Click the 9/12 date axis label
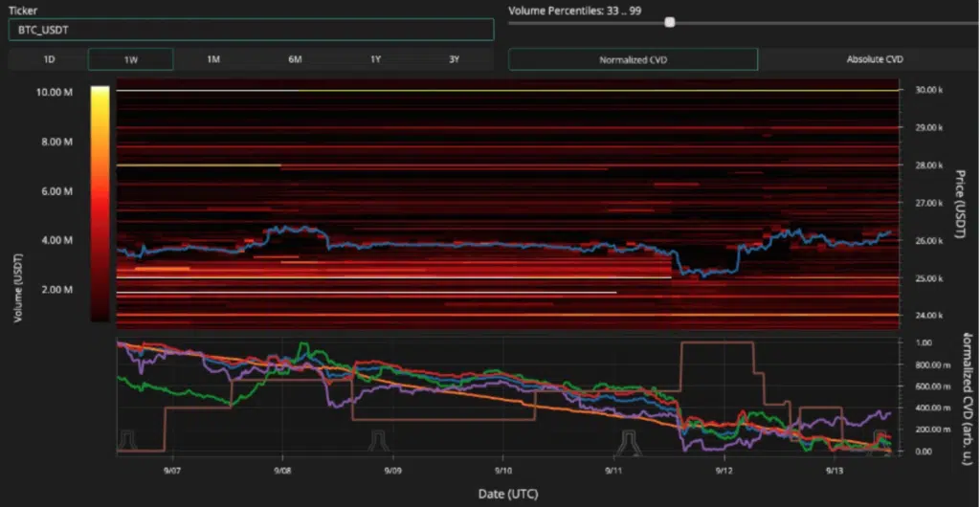 point(724,470)
